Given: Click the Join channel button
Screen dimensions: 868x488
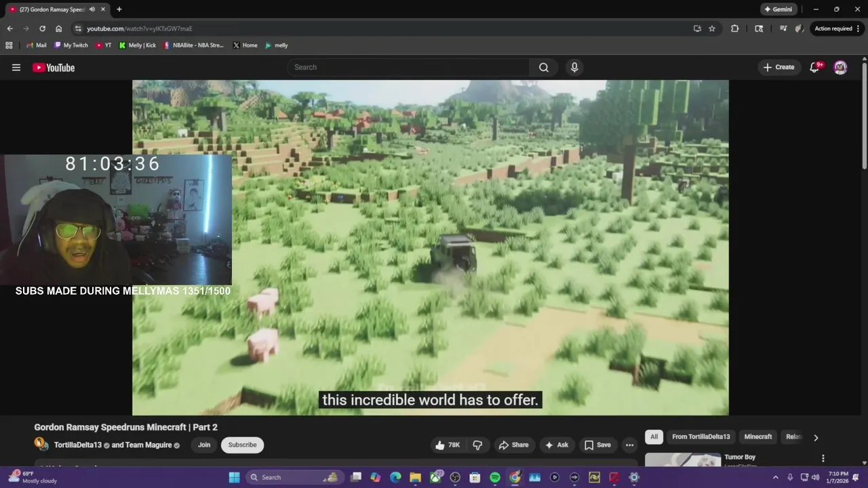Looking at the screenshot, I should pos(204,445).
